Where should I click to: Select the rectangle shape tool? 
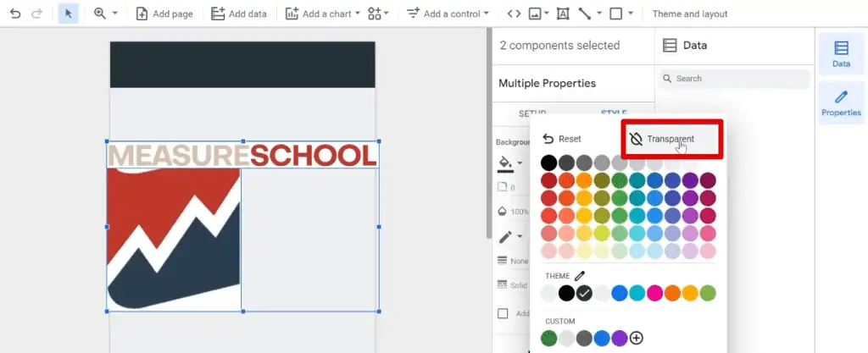(x=615, y=14)
